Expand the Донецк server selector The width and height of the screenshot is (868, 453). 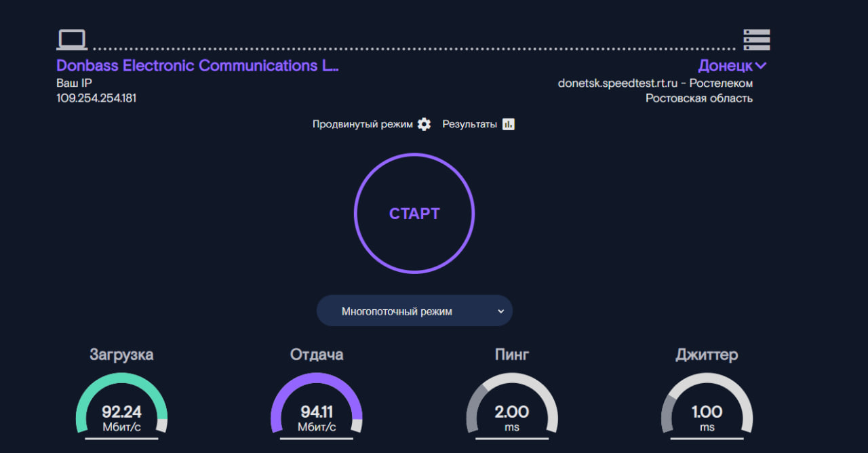(x=725, y=66)
